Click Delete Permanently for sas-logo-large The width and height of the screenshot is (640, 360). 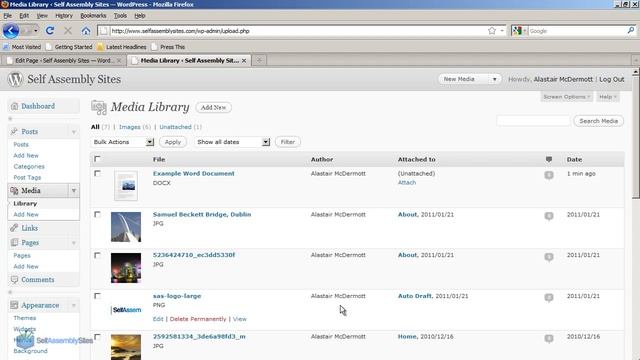(198, 319)
